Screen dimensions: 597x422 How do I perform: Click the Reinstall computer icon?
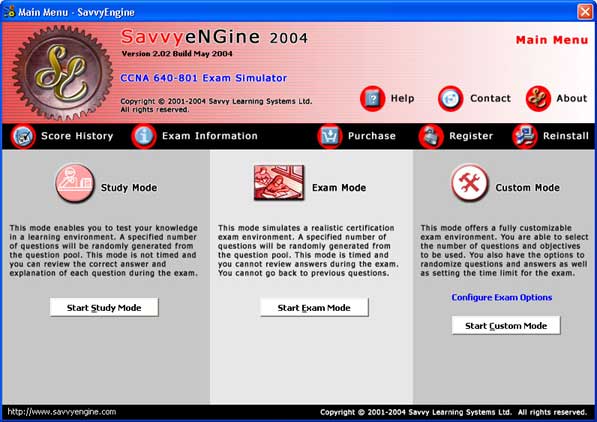(x=525, y=136)
